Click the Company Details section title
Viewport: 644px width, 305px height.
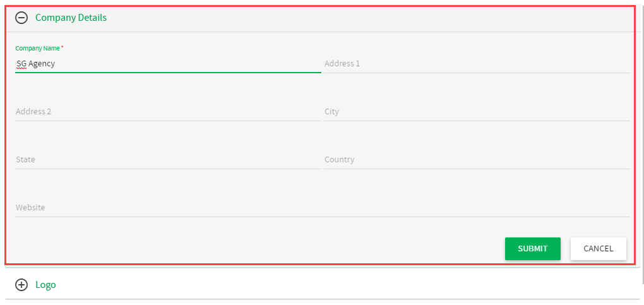point(71,18)
